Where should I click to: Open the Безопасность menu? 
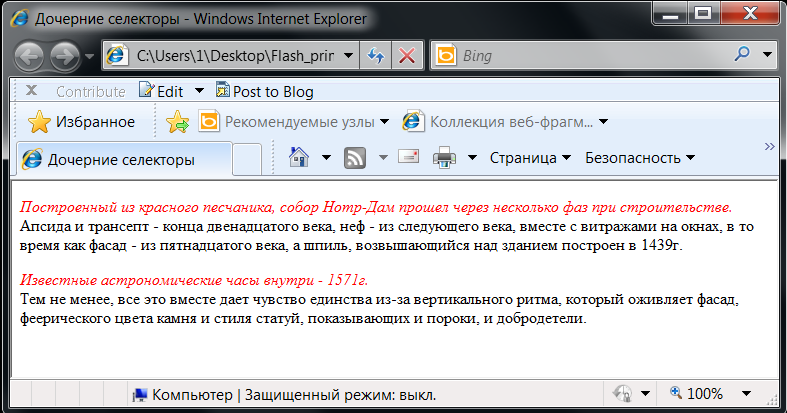tap(640, 158)
